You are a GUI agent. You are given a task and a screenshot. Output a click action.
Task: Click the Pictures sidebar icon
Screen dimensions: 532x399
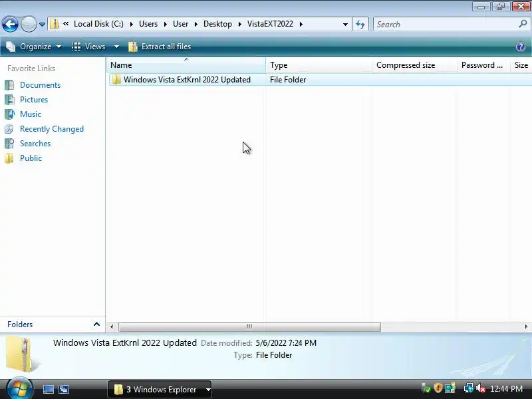[x=9, y=99]
